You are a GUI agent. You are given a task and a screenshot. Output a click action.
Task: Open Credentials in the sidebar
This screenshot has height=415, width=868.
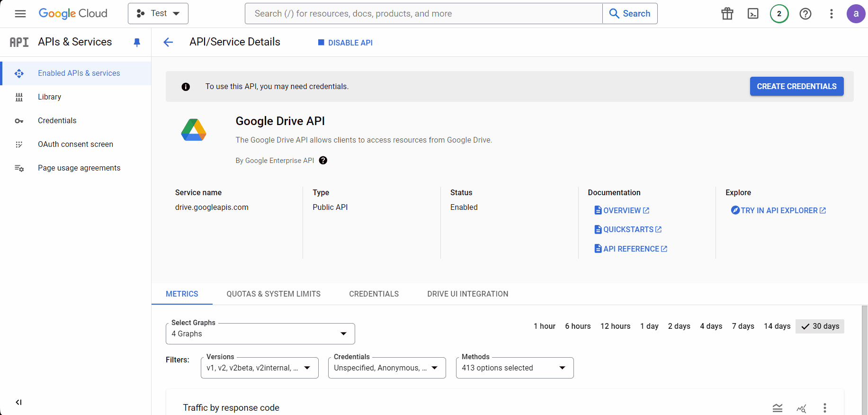pos(76,121)
